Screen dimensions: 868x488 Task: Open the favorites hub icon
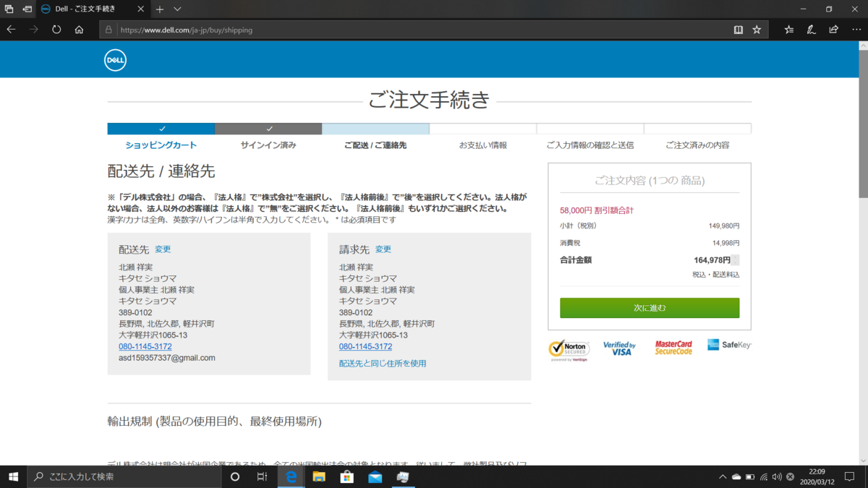tap(789, 30)
